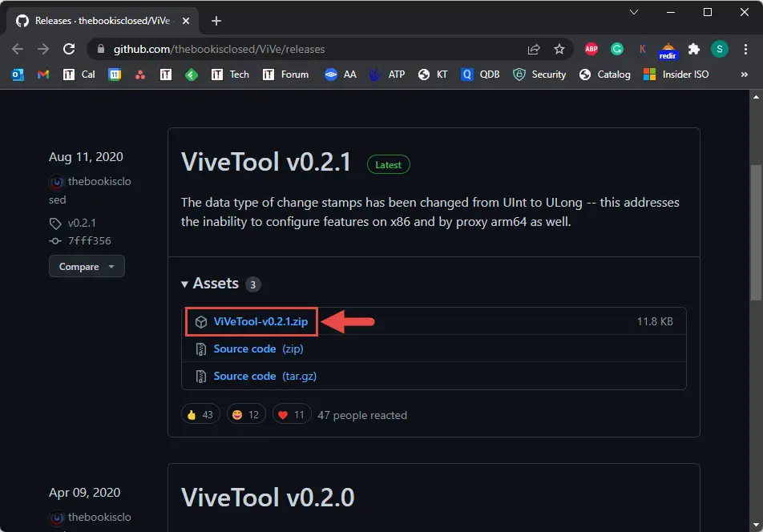
Task: Download ViVeTool-v0.2.1.zip
Action: pyautogui.click(x=260, y=321)
